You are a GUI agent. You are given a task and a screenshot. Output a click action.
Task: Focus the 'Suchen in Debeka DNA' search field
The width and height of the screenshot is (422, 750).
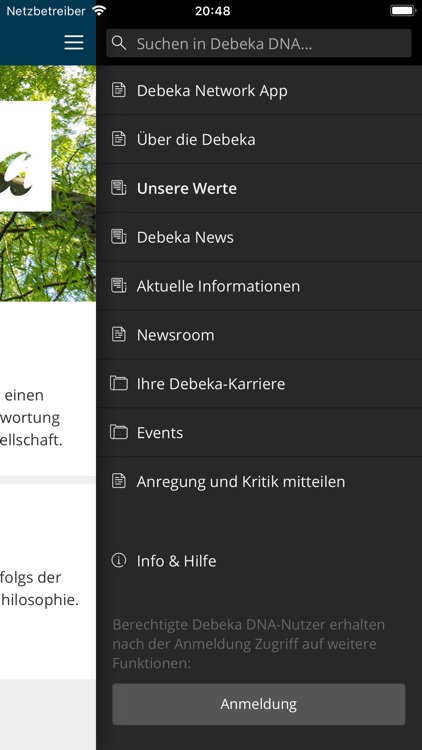[x=259, y=44]
